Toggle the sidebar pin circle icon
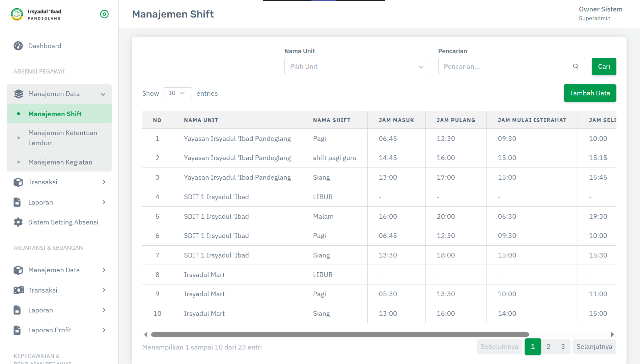640x364 pixels. click(x=104, y=14)
